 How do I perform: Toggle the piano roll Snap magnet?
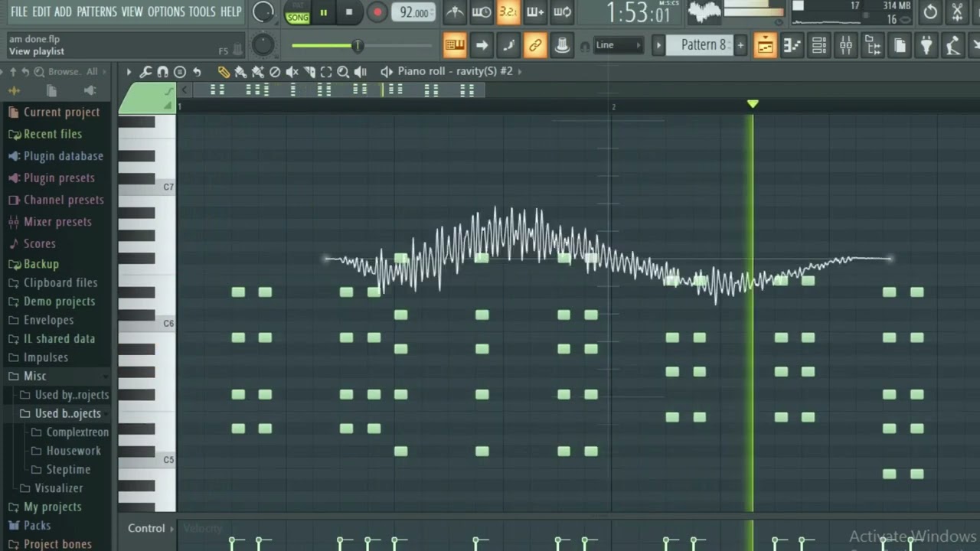click(162, 72)
